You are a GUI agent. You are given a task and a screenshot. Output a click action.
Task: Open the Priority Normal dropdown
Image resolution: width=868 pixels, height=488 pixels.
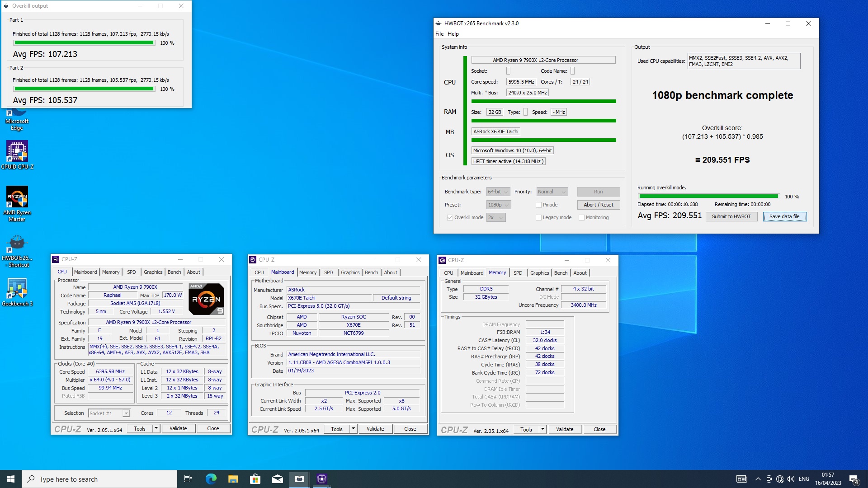pos(552,192)
